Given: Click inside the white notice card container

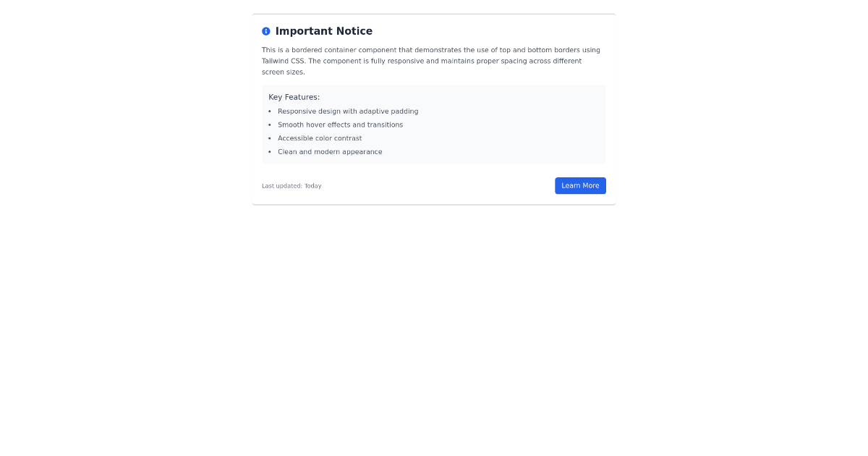Looking at the screenshot, I should click(x=434, y=170).
